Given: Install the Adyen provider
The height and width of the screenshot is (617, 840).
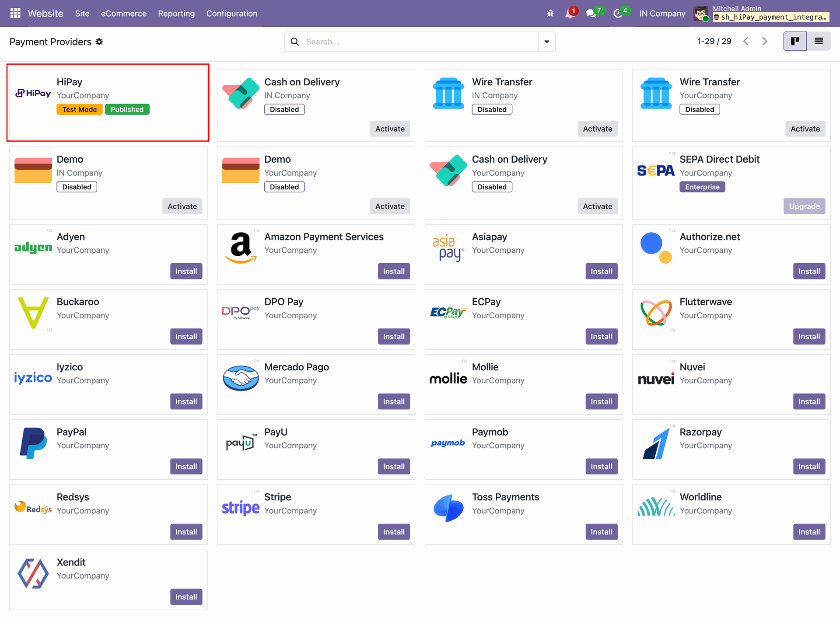Looking at the screenshot, I should [186, 271].
